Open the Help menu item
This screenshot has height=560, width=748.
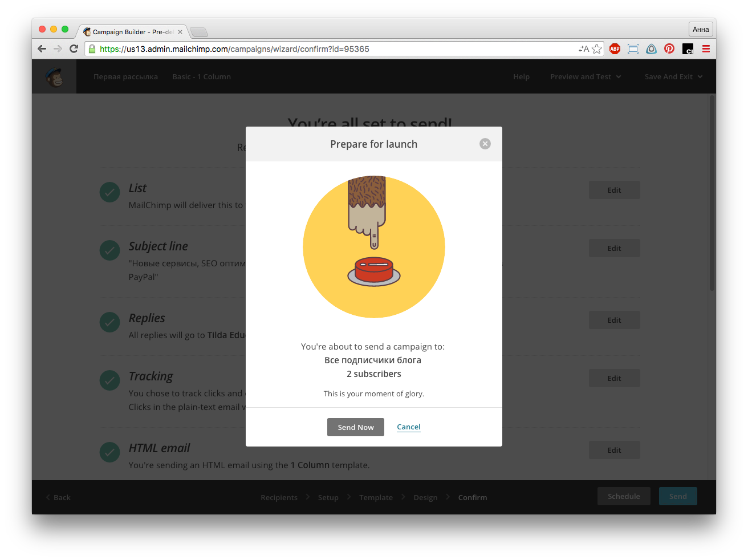[x=521, y=77]
